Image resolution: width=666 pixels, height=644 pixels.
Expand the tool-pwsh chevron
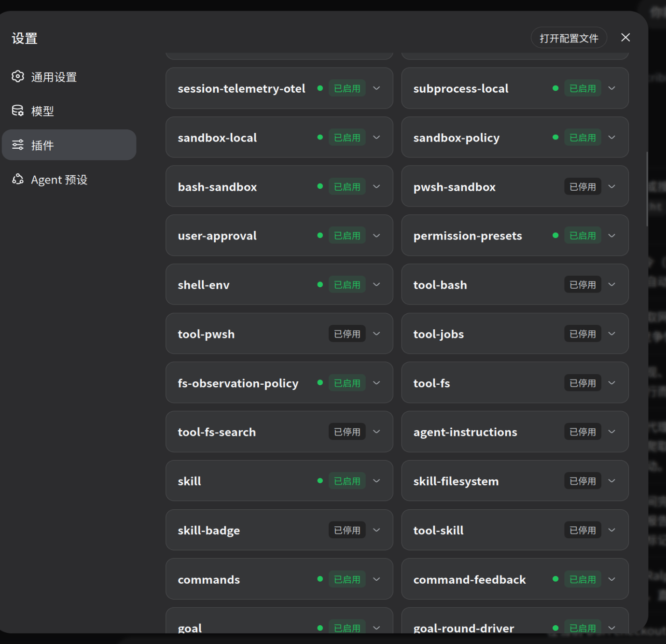[x=377, y=334]
